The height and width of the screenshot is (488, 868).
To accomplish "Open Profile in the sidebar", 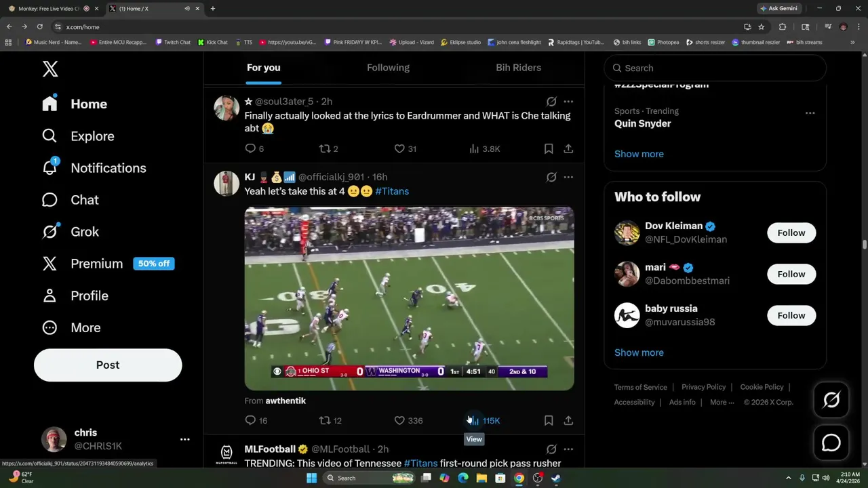I will click(75, 296).
